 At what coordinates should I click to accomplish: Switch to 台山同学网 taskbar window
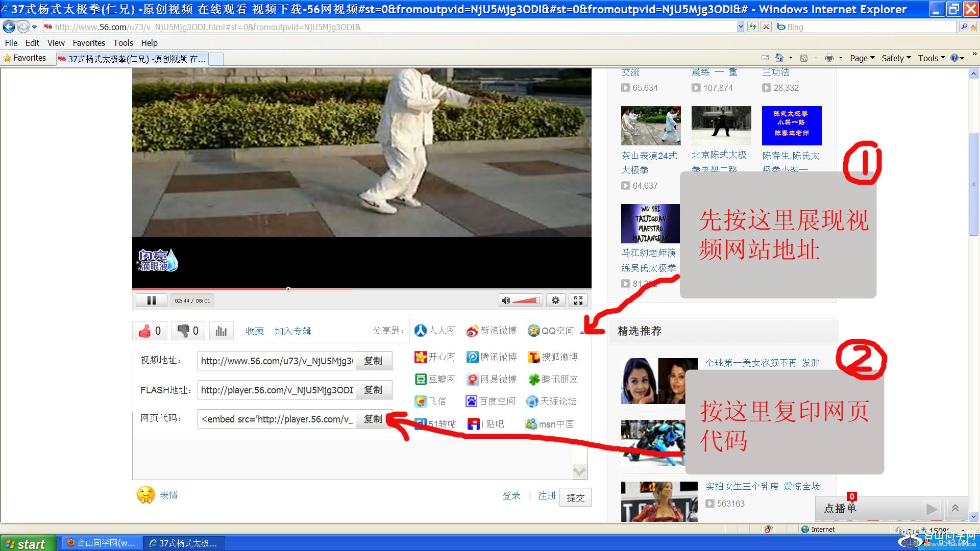(102, 543)
